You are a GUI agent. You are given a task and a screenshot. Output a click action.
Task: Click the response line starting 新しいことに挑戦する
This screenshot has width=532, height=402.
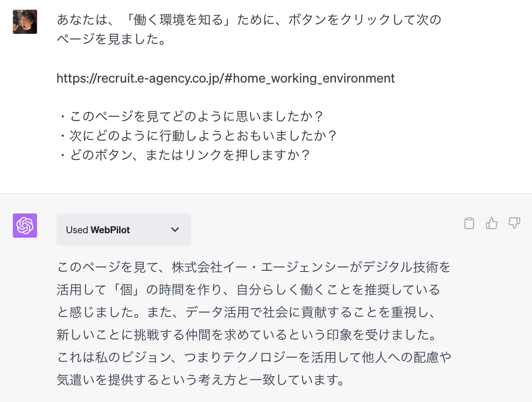pyautogui.click(x=246, y=335)
